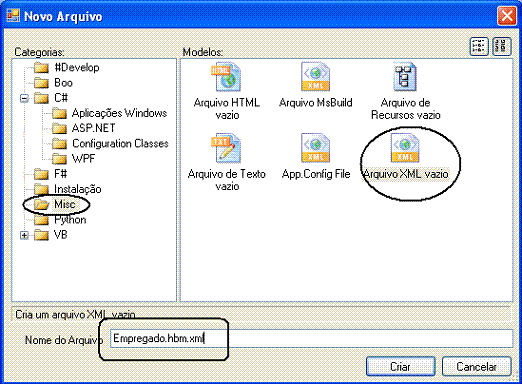Click 'App.Config File' label text
Viewport: 522px width, 384px height.
pos(316,174)
